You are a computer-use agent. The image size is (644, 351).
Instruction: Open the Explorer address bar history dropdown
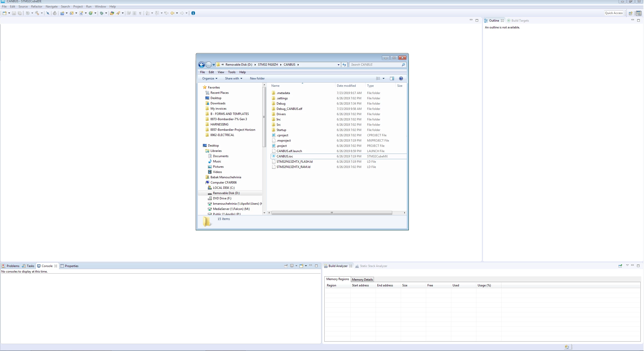coord(338,65)
